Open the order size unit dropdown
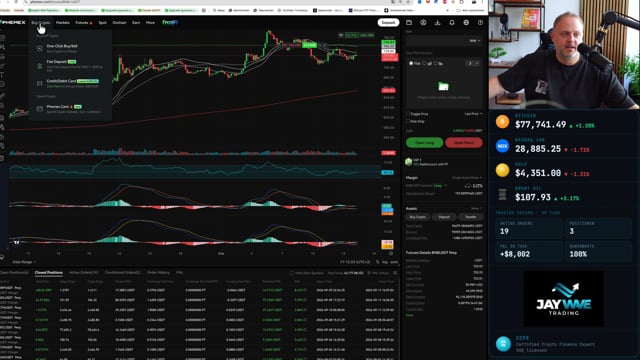The image size is (640, 360). 475,41
